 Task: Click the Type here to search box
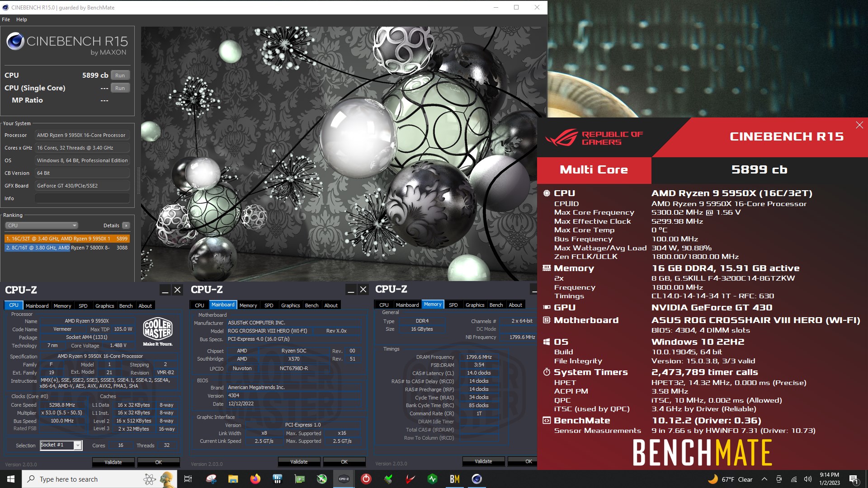point(99,479)
